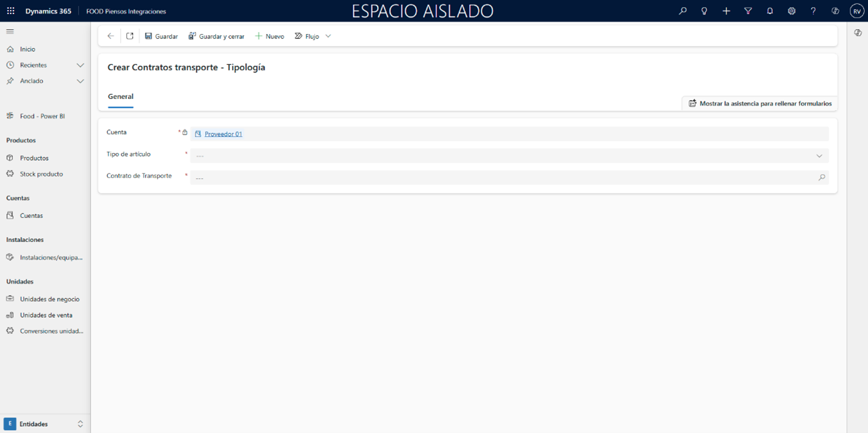Open the lightbulb assistant icon
The image size is (868, 433).
[704, 11]
